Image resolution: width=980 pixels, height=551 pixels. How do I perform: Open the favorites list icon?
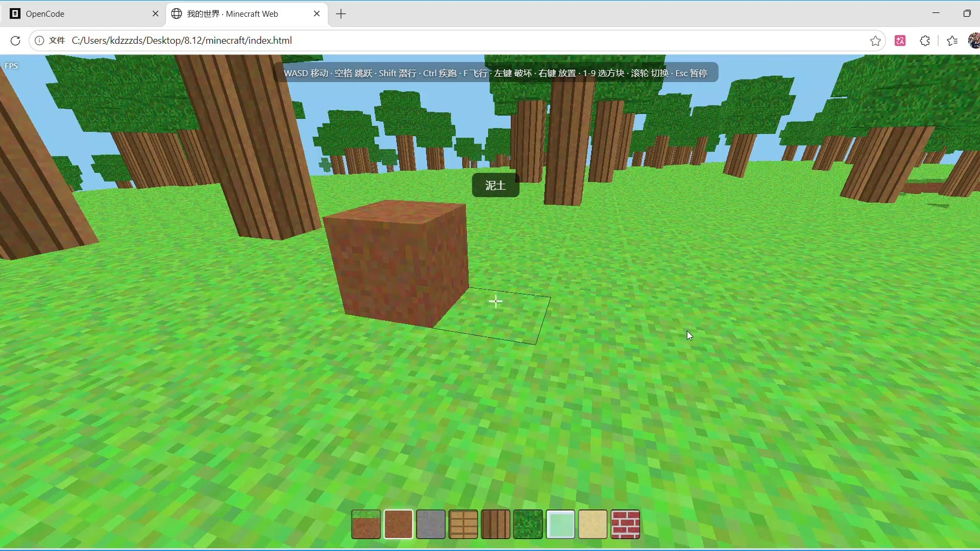[952, 41]
